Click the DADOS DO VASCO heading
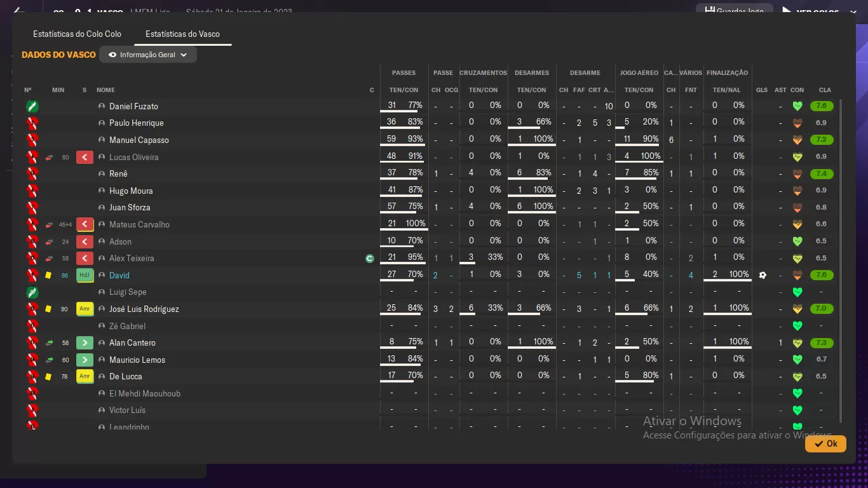This screenshot has width=868, height=488. click(58, 55)
